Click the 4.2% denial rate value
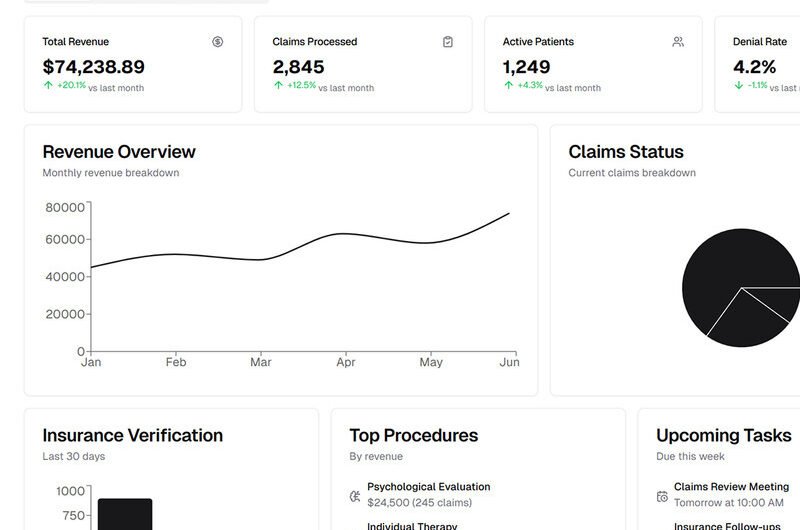The width and height of the screenshot is (800, 530). pos(754,67)
